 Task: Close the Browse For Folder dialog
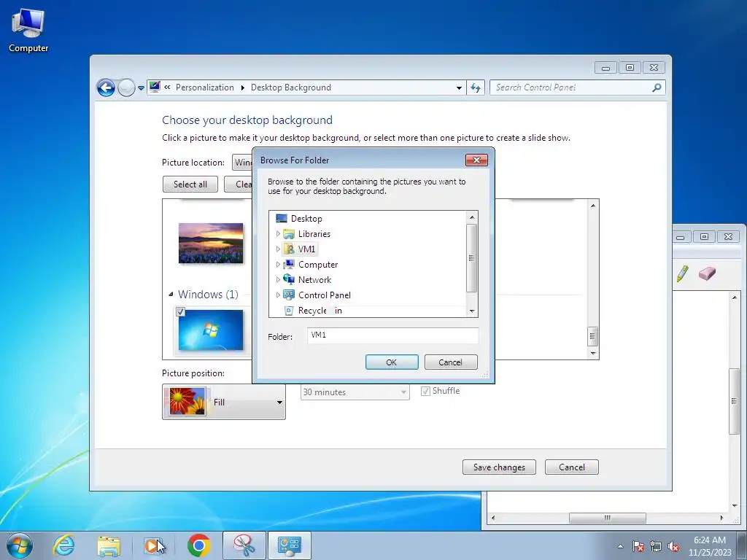point(476,160)
